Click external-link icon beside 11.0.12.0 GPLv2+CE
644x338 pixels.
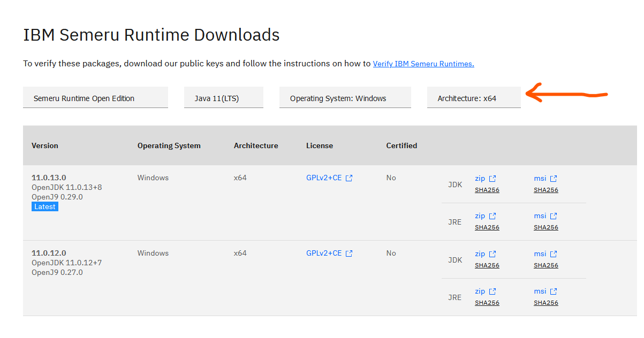coord(349,254)
